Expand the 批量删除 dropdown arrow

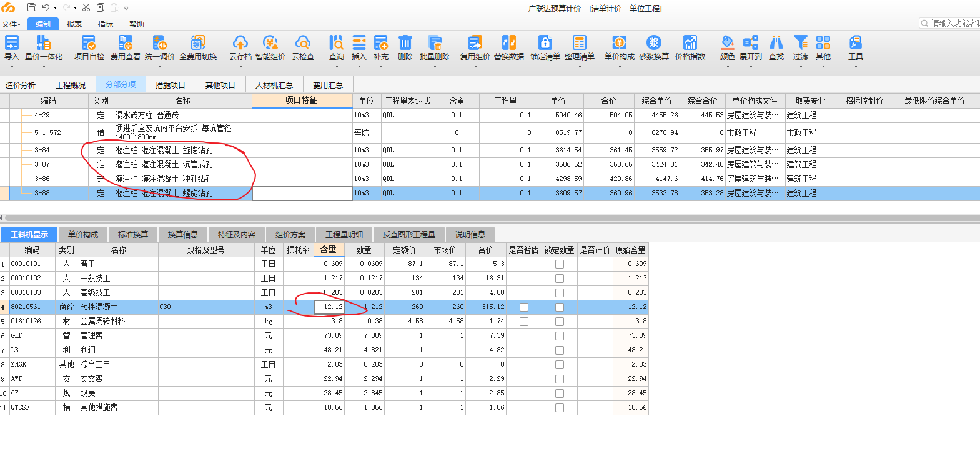coord(435,66)
